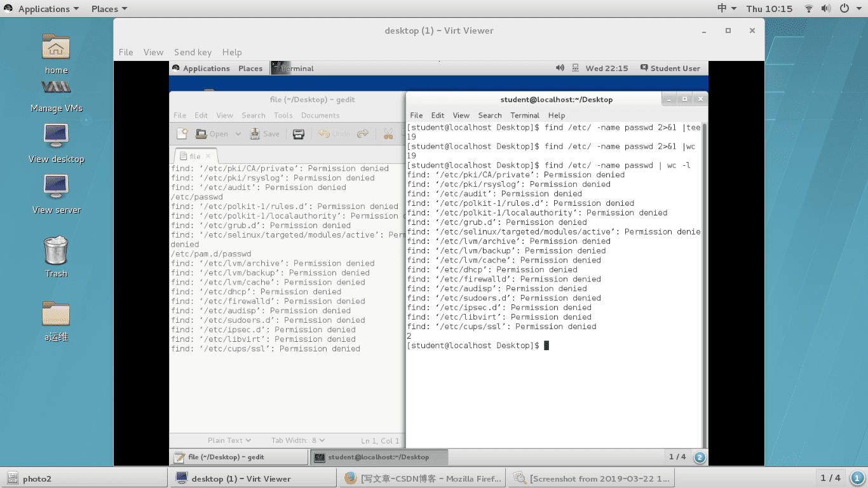Click the volume icon in guest panel

[560, 68]
